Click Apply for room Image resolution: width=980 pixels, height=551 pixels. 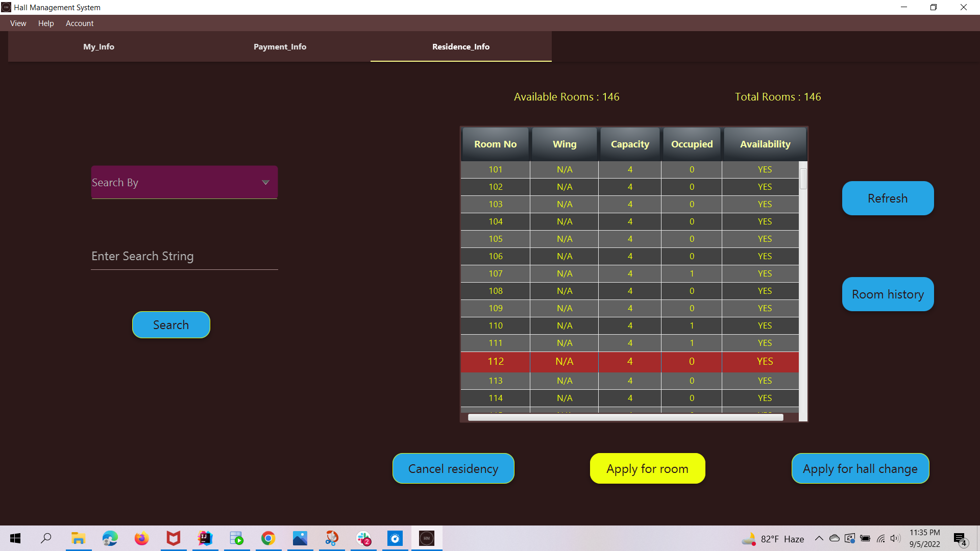[x=647, y=468]
